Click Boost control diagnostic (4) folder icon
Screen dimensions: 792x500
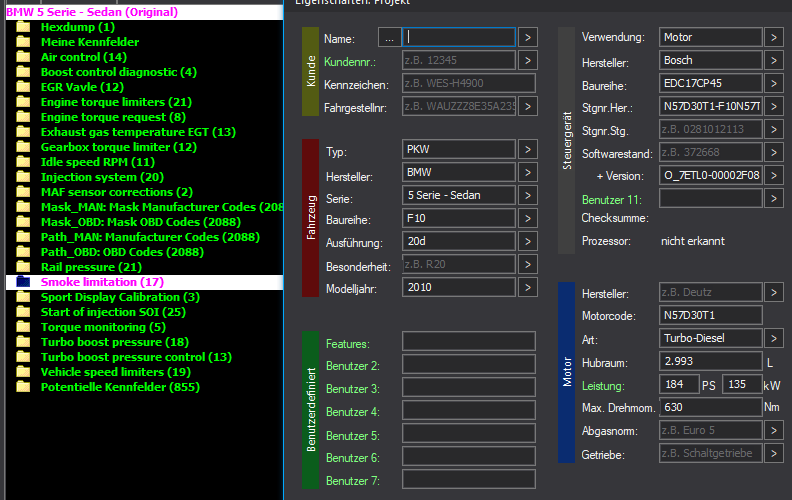coord(23,72)
